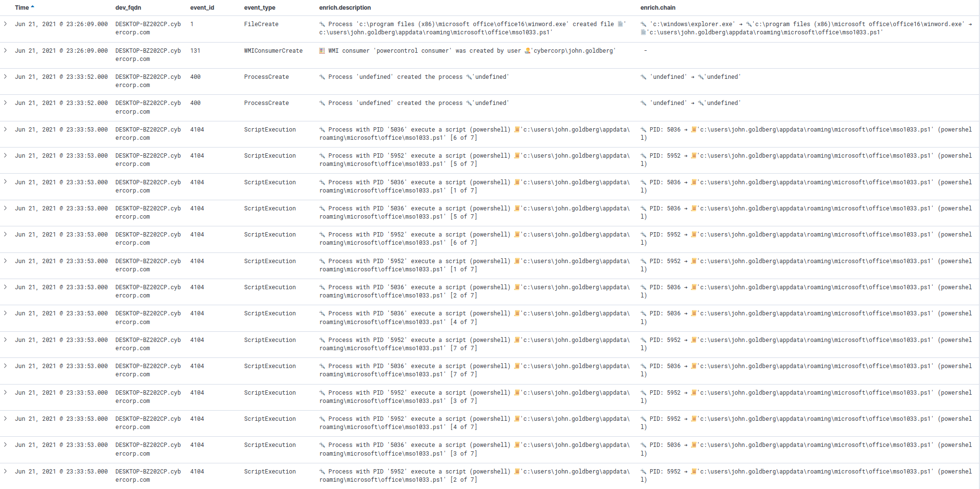Click the Time column ascending sort arrow
Image resolution: width=980 pixels, height=489 pixels.
tap(32, 7)
